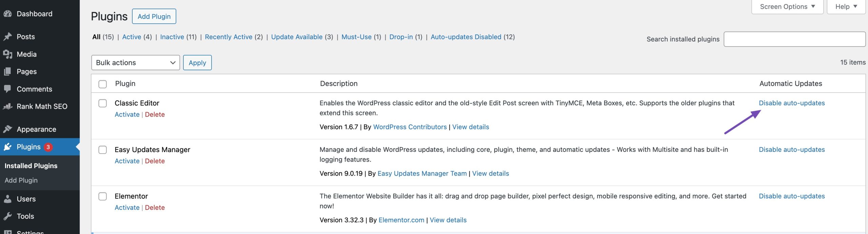The width and height of the screenshot is (868, 234).
Task: Click the Users person icon
Action: tap(7, 199)
